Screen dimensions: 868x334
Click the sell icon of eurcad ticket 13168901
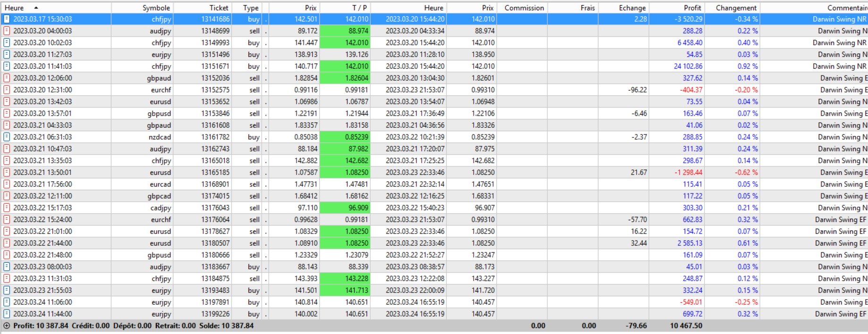[x=7, y=184]
